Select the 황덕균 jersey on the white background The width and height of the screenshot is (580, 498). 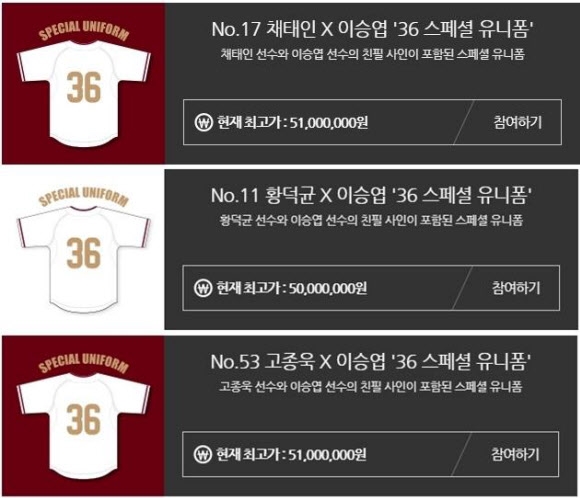(x=84, y=259)
